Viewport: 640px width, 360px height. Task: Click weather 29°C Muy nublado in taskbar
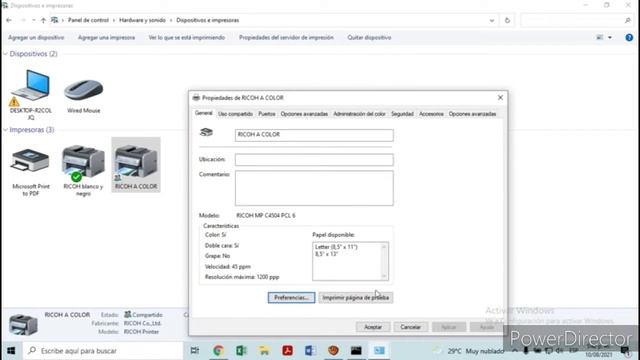pyautogui.click(x=470, y=351)
